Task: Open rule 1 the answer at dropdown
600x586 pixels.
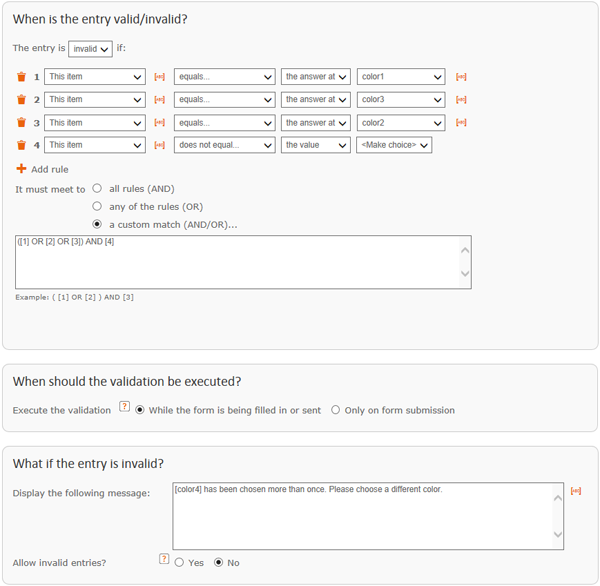Action: pyautogui.click(x=316, y=77)
